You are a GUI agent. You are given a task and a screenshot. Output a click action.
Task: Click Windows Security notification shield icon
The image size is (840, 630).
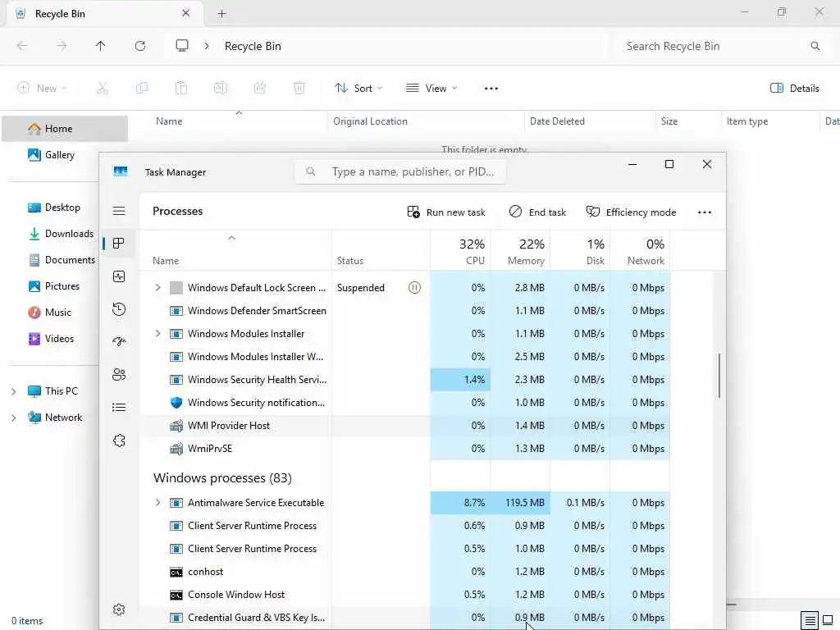tap(176, 403)
